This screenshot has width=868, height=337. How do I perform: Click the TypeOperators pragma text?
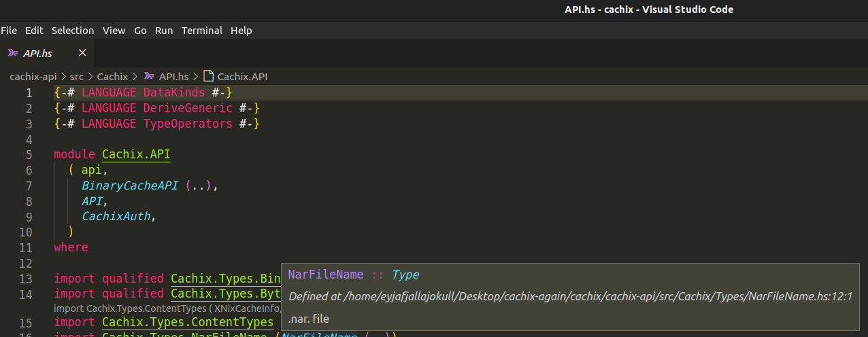(x=187, y=124)
